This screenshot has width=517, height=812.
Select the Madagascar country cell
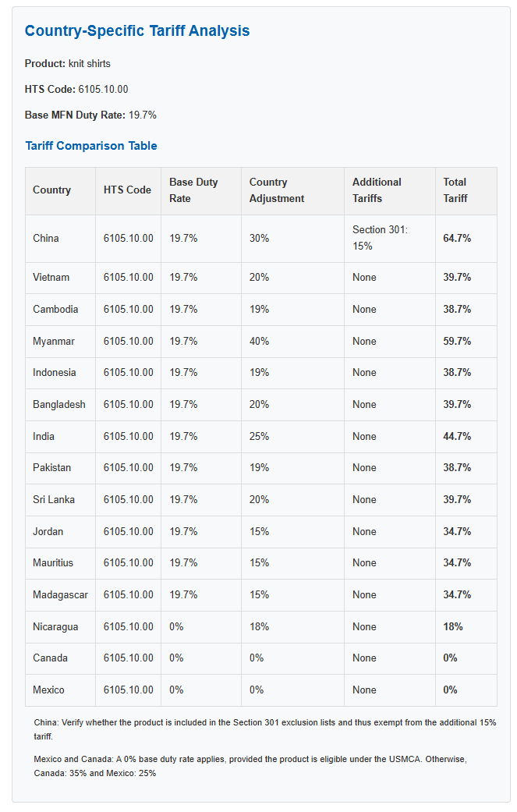tap(61, 595)
